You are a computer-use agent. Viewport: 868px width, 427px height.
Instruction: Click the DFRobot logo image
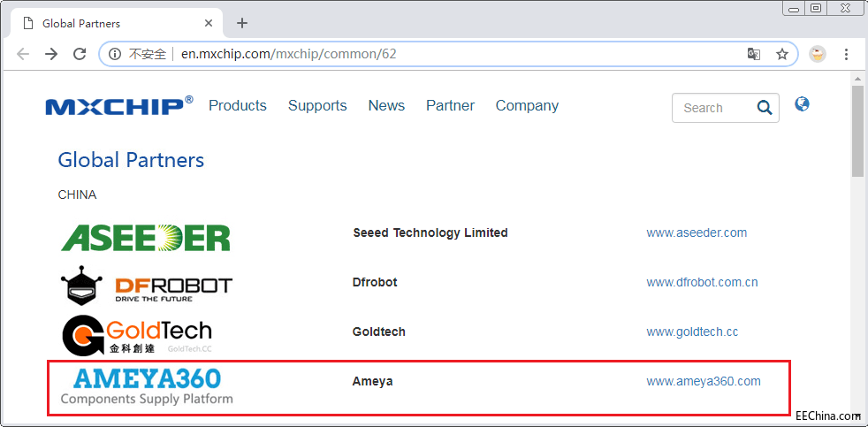(x=146, y=286)
